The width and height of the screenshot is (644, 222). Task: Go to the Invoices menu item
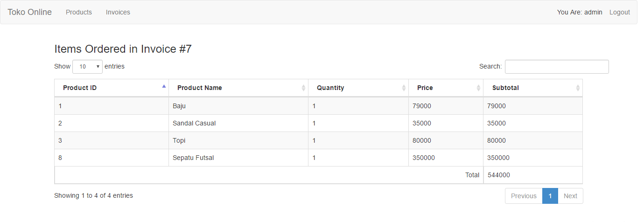118,12
